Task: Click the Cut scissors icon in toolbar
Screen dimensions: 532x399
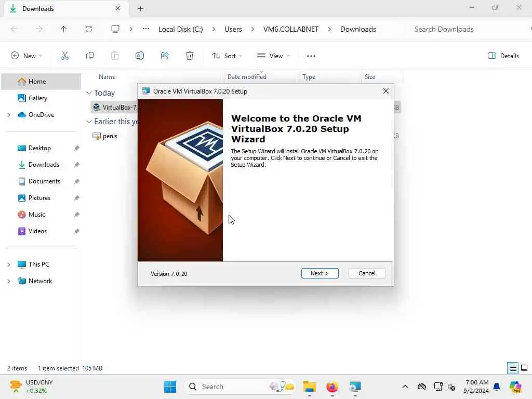Action: click(x=65, y=56)
